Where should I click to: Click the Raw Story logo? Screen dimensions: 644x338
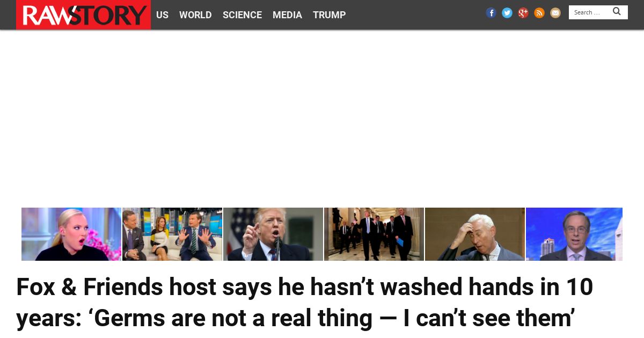coord(83,14)
